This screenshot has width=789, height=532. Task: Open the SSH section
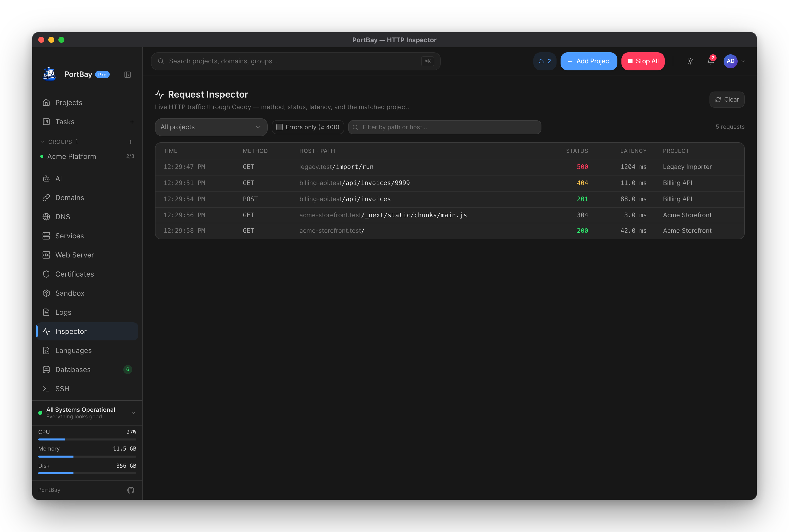87,389
